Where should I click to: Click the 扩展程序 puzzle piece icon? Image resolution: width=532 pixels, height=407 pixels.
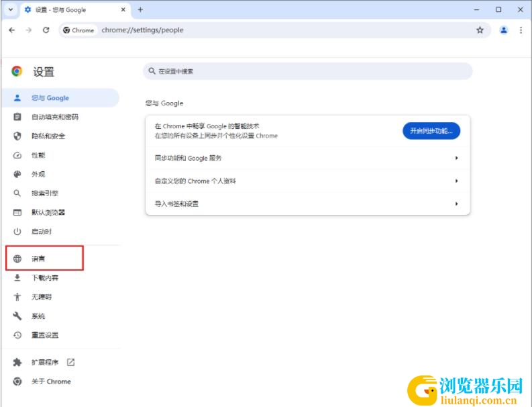tap(17, 362)
